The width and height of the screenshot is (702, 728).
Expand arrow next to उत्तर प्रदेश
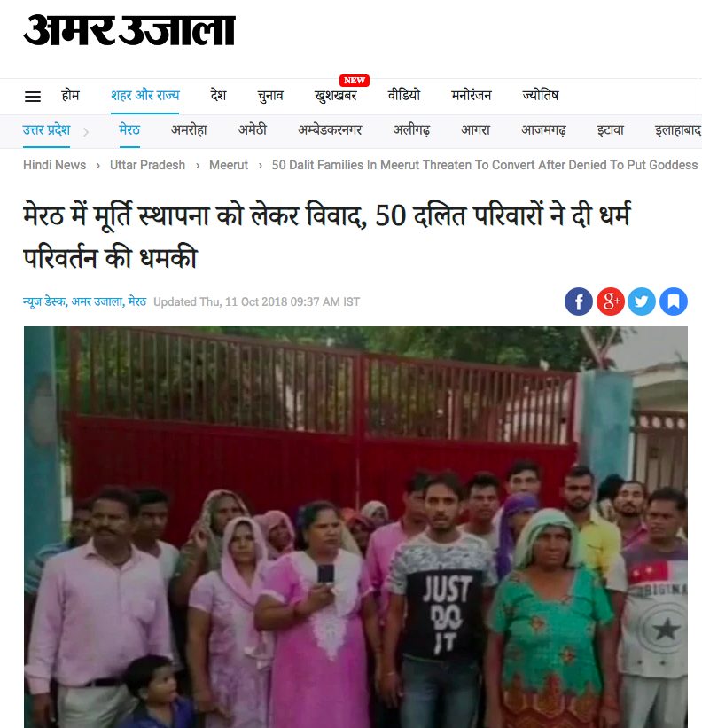86,132
